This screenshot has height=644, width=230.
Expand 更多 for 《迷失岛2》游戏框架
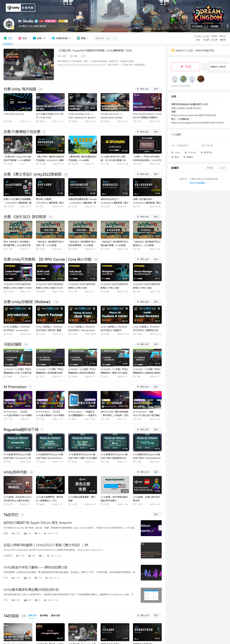pyautogui.click(x=157, y=217)
